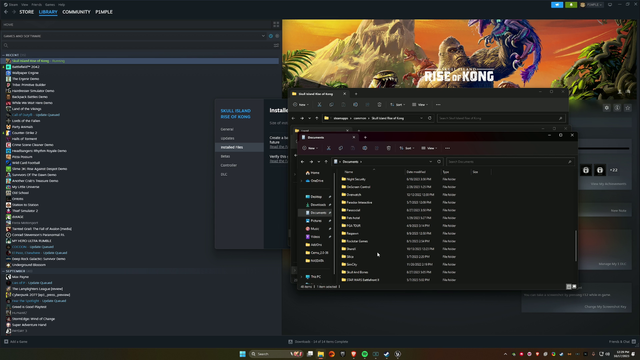Image resolution: width=640 pixels, height=360 pixels.
Task: Open advanced library filter settings icon
Action: tap(276, 45)
